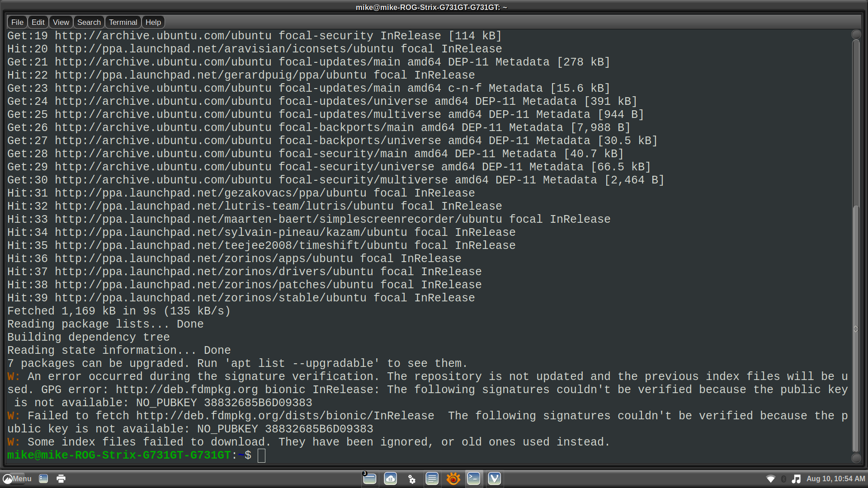
Task: Click the 'An error occurred during' warning line
Action: point(428,389)
